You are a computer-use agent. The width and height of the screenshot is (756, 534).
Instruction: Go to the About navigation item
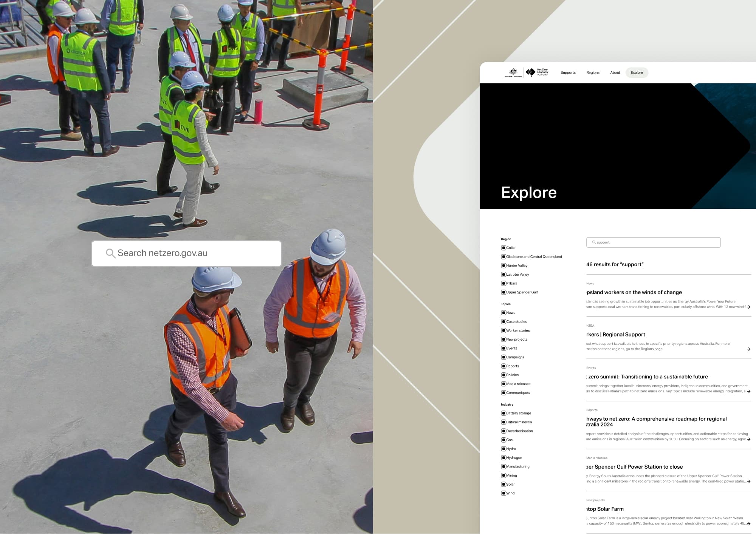point(615,73)
